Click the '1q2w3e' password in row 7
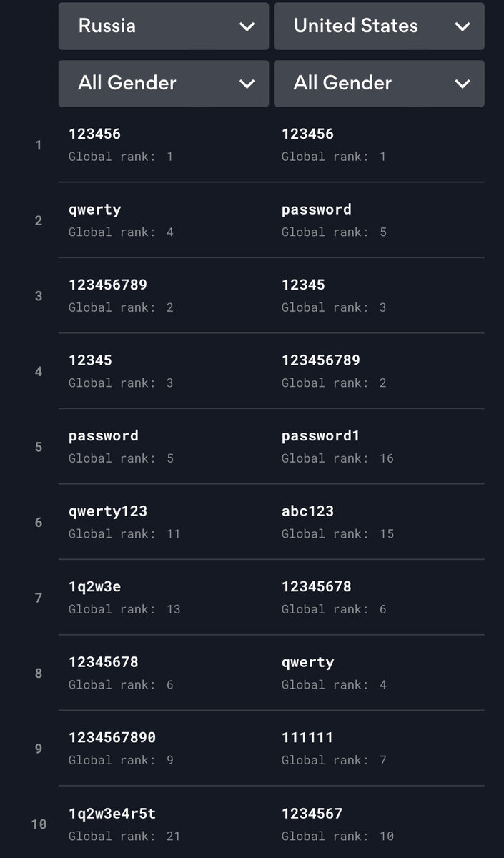 95,587
